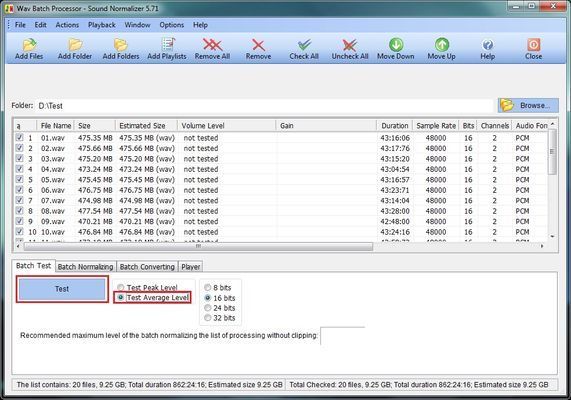Click the duration 43:16:06 cell
Image resolution: width=571 pixels, height=400 pixels.
tap(395, 138)
